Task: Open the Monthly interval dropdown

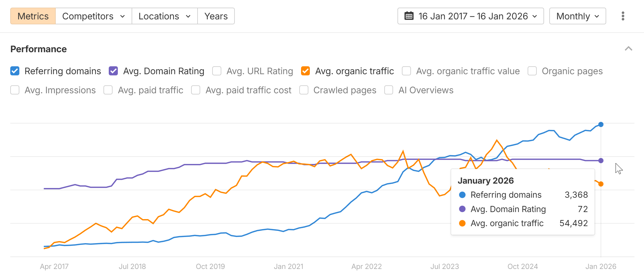Action: [577, 16]
